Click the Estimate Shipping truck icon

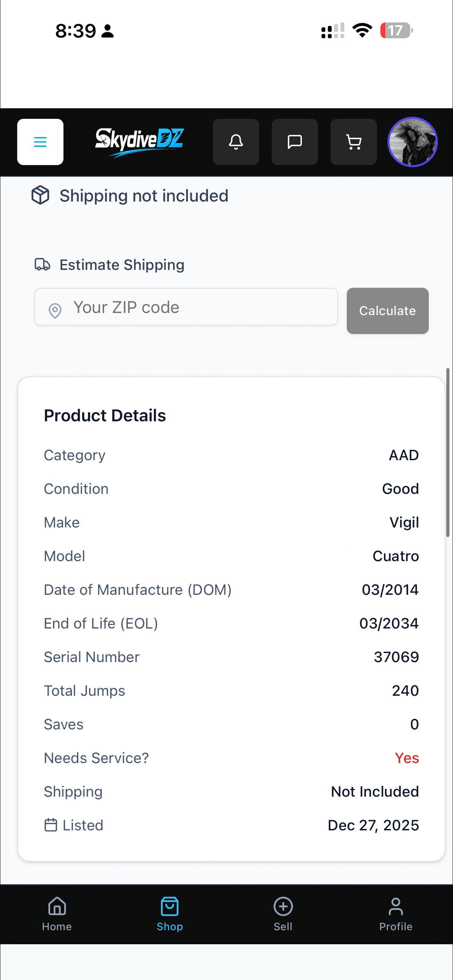pyautogui.click(x=42, y=264)
